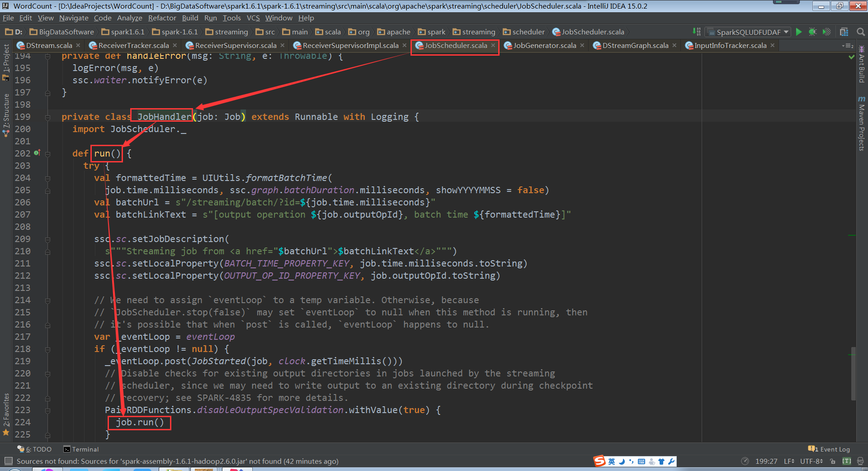Collapse JobHandler class fold at line 199
Viewport: 868px width, 471px height.
(x=47, y=117)
